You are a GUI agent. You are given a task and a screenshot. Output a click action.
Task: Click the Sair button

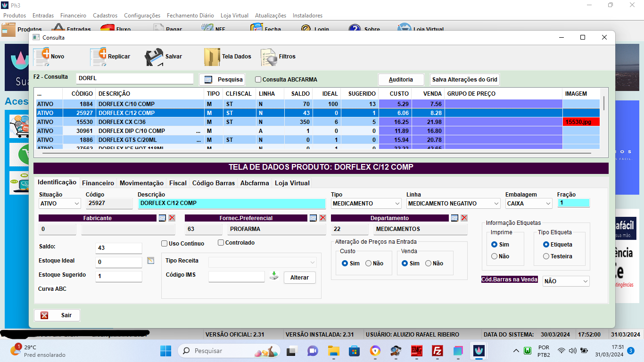(57, 315)
